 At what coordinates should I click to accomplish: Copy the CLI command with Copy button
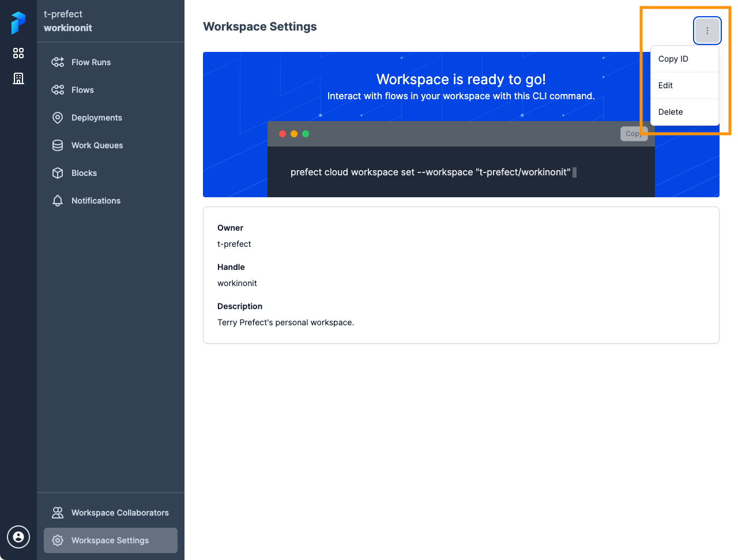(x=634, y=134)
